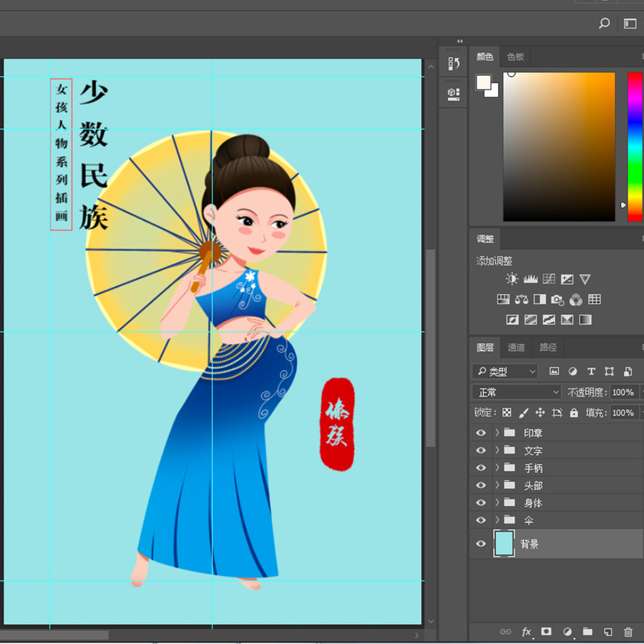Collapse panels with double arrow
Image resolution: width=644 pixels, height=644 pixels.
click(x=459, y=41)
